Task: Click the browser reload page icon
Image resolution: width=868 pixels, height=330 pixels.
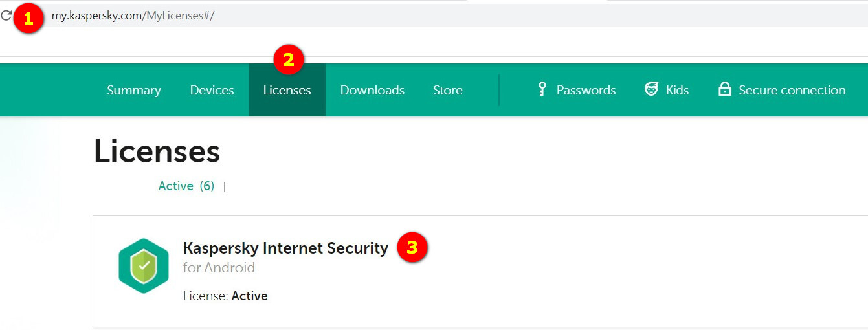Action: coord(6,16)
